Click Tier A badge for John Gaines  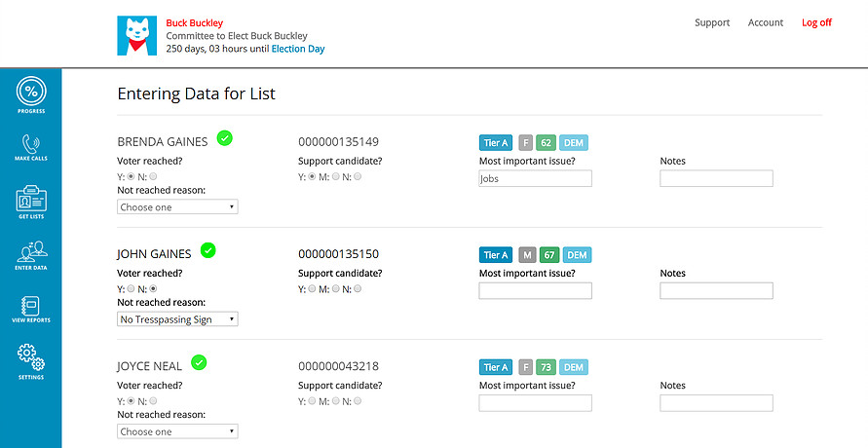[496, 255]
